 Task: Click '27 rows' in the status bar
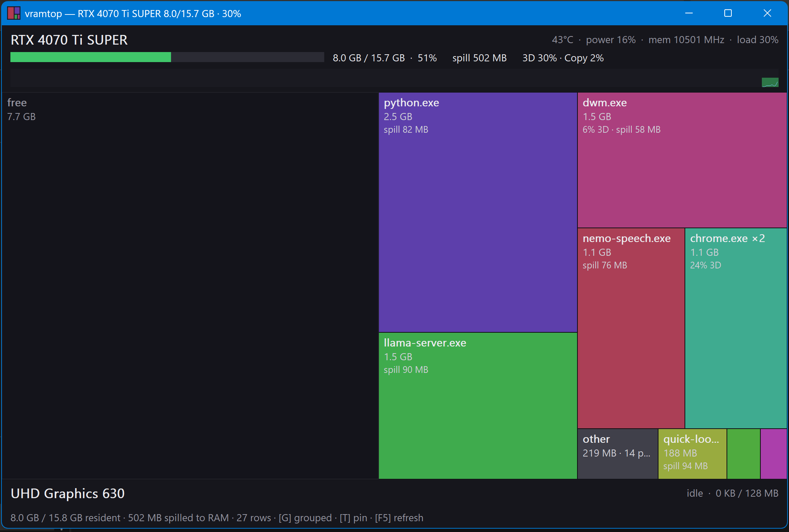[x=254, y=518]
